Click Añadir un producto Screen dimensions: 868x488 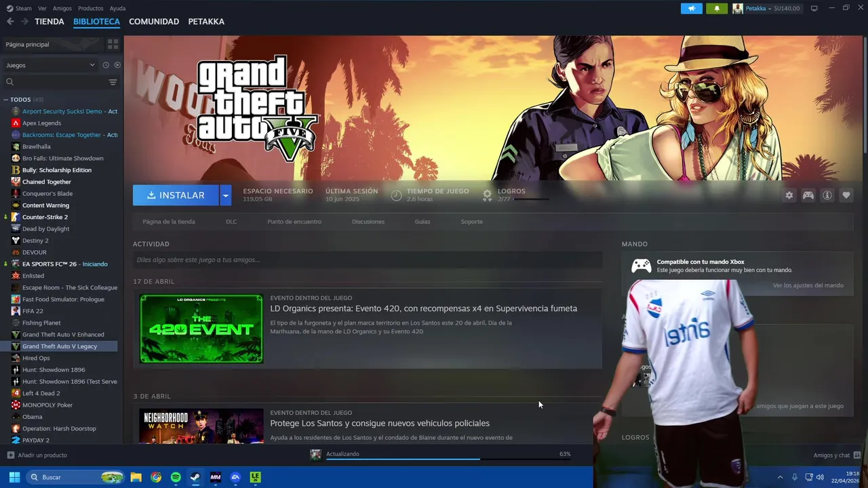coord(37,455)
